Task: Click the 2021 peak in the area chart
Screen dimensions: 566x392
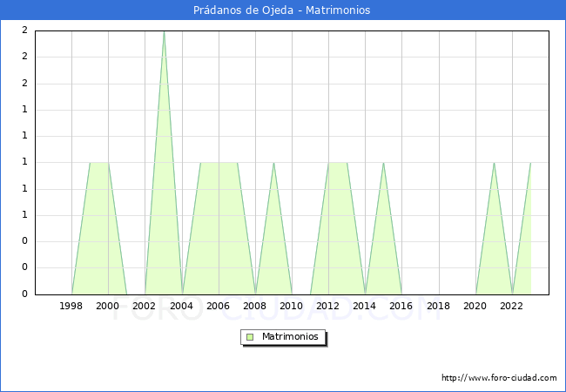Action: [494, 163]
